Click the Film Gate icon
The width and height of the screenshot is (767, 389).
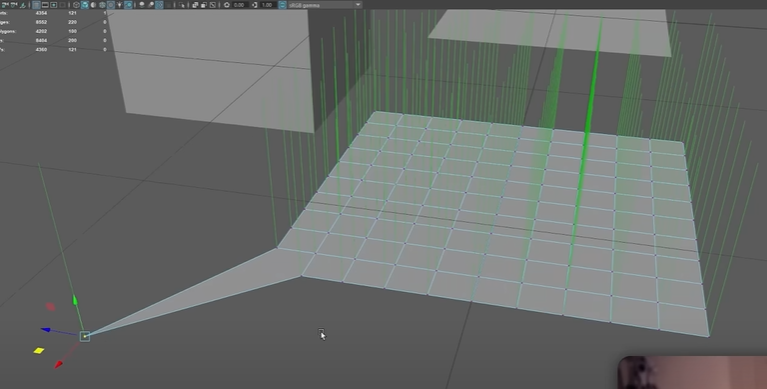(x=45, y=5)
